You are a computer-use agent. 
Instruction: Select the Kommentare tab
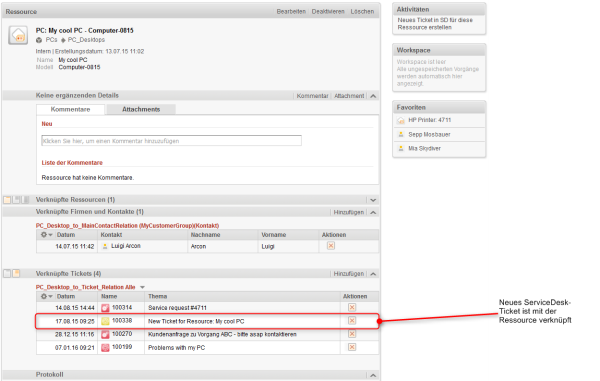[70, 109]
